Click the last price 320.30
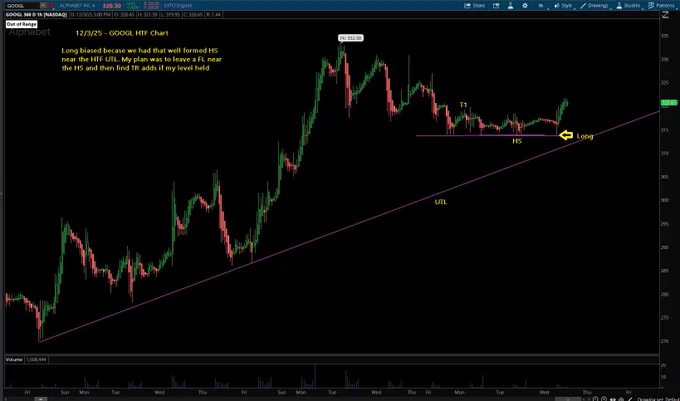680x401 pixels. tap(111, 6)
